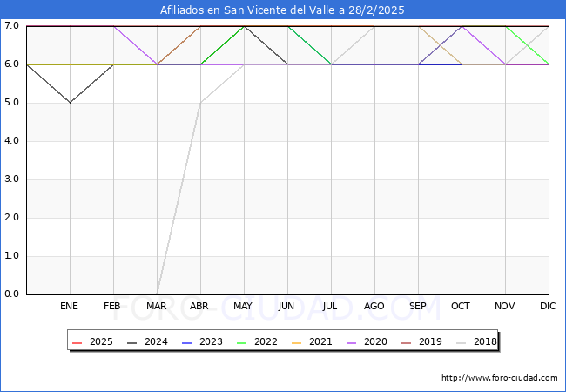The image size is (566, 392).
Task: Select the 2023 legend label
Action: point(211,341)
